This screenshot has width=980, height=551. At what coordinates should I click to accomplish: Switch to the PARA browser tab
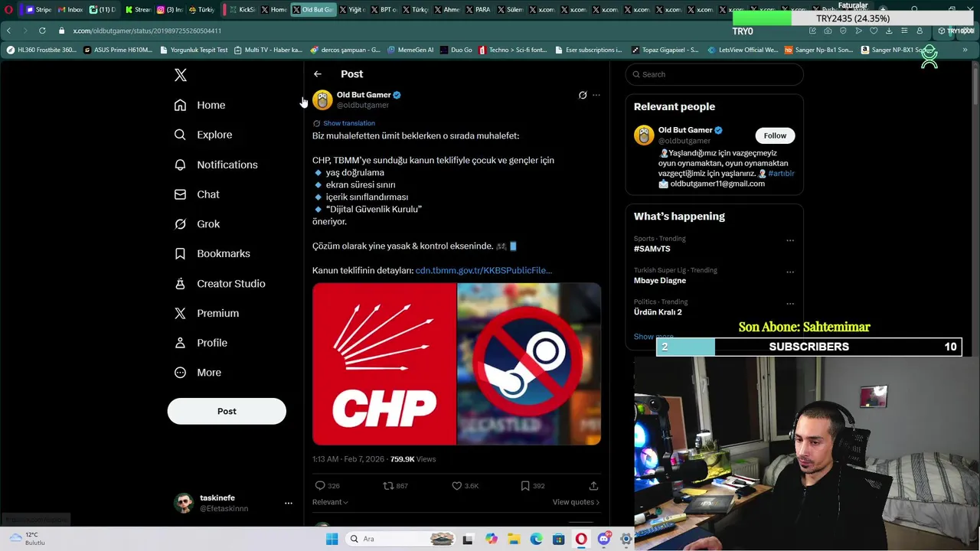click(x=478, y=10)
